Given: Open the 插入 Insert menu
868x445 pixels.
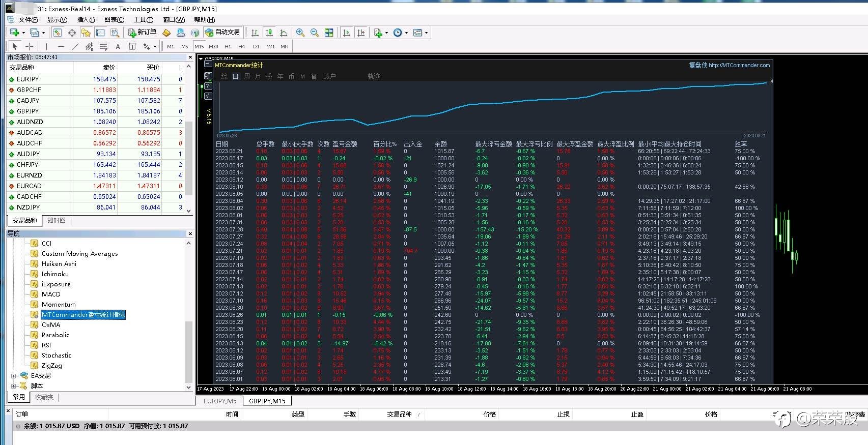Looking at the screenshot, I should (86, 20).
